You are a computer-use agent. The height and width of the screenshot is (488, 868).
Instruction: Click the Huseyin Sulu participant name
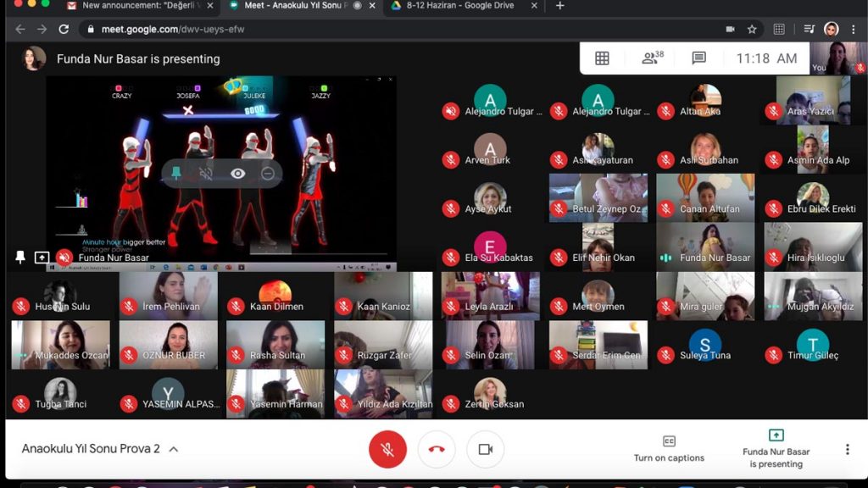click(x=63, y=306)
